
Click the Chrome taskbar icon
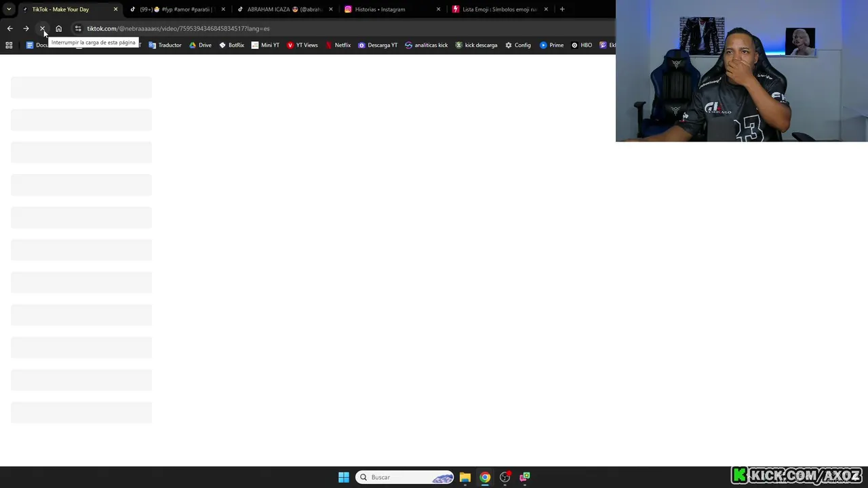(x=485, y=477)
